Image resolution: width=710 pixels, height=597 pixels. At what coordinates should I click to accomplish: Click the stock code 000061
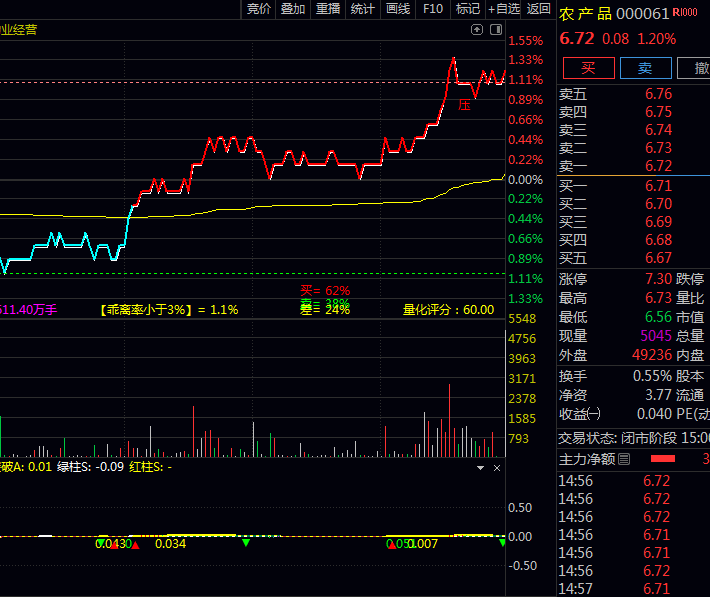(x=643, y=14)
